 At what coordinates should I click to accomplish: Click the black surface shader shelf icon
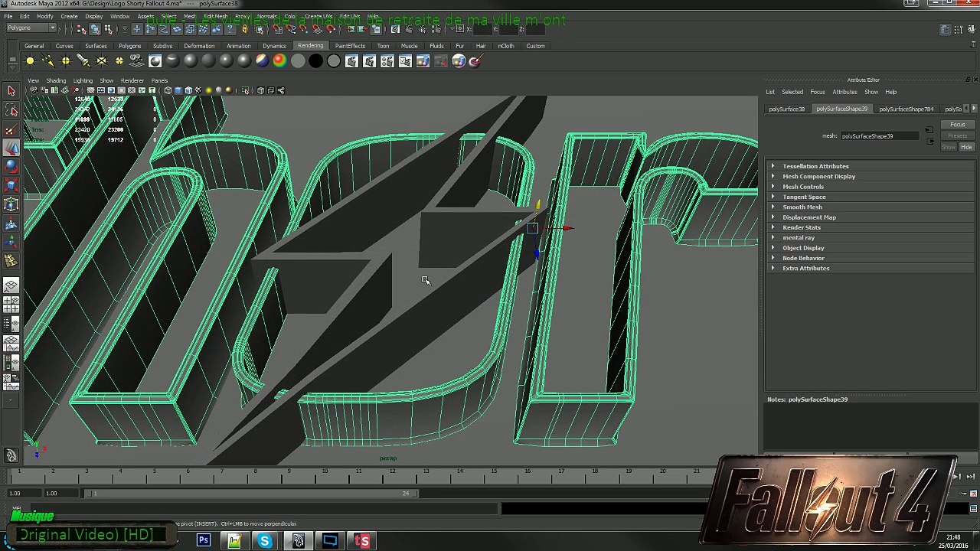(x=315, y=61)
